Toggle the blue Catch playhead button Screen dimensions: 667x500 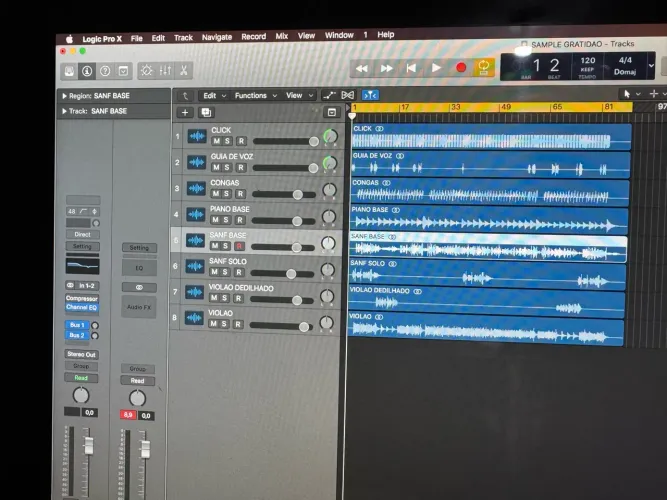[370, 95]
